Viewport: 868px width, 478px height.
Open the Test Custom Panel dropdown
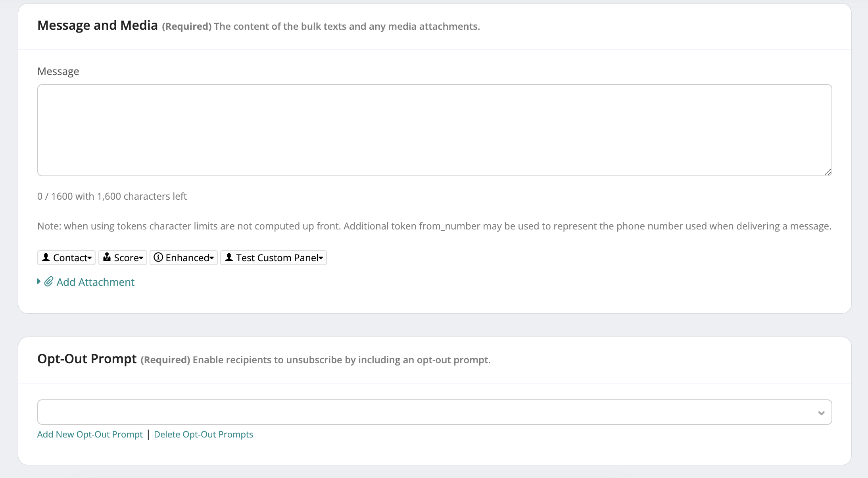(273, 258)
